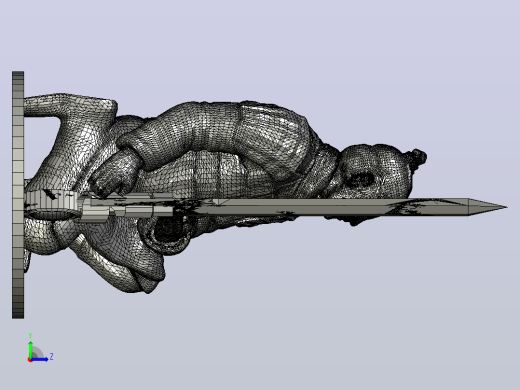The width and height of the screenshot is (520, 390).
Task: Select the figure's head mesh
Action: point(377,173)
